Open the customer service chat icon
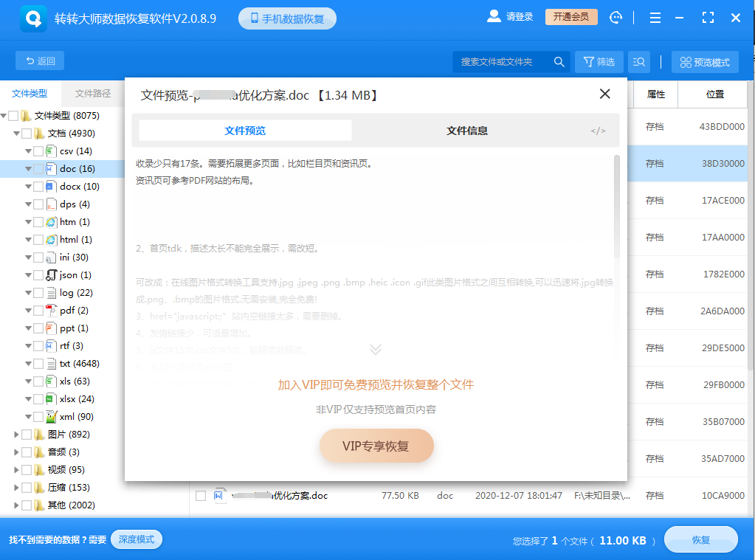Viewport: 755px width, 560px height. coord(616,17)
